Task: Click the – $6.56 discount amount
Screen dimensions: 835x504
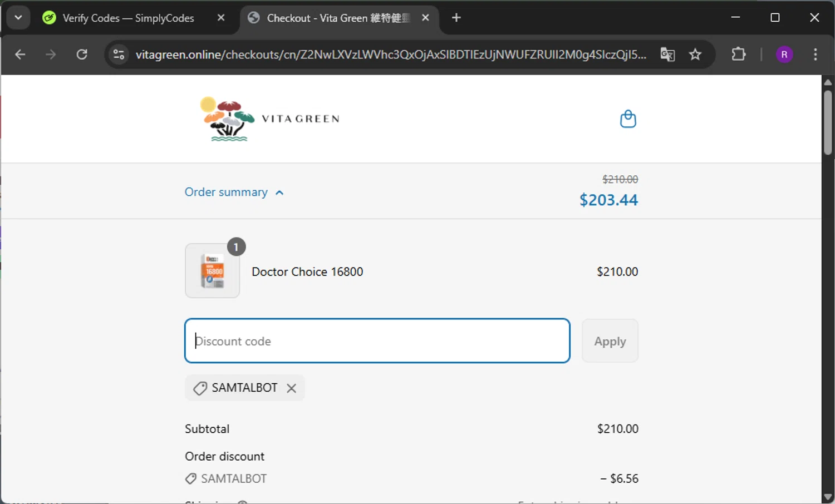Action: click(x=619, y=479)
